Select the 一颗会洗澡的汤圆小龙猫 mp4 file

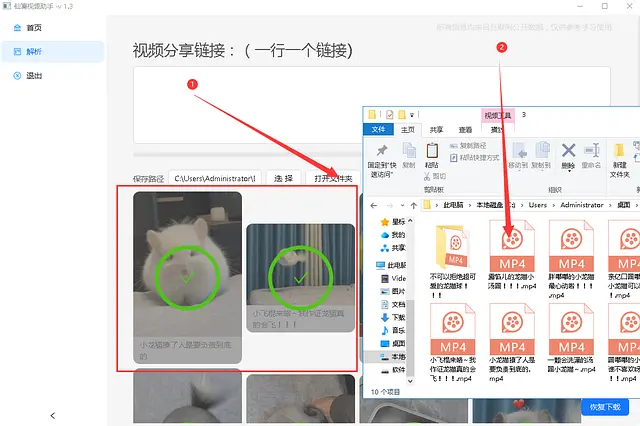(x=571, y=338)
